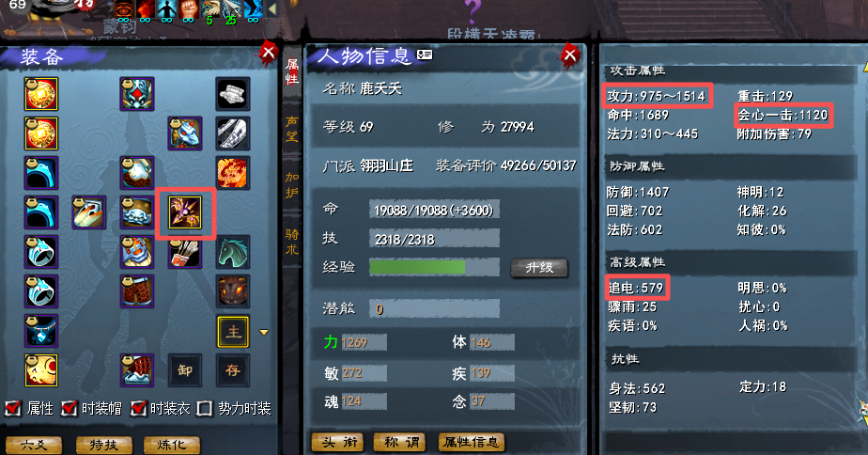Select the red pants equipment slot
This screenshot has height=455, width=868.
click(137, 291)
